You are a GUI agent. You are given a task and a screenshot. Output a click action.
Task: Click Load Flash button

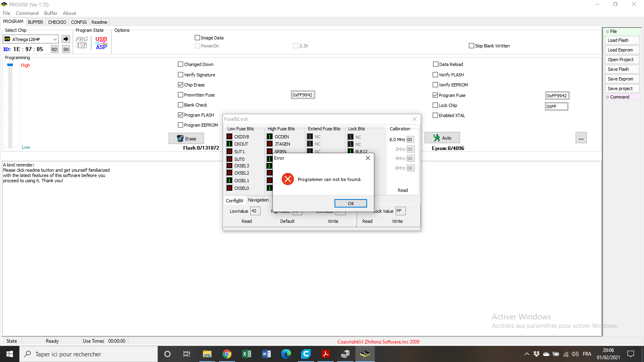coord(622,40)
